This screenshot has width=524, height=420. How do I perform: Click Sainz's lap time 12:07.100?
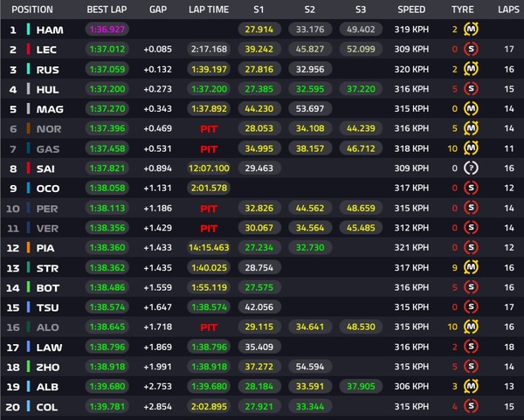coord(208,168)
